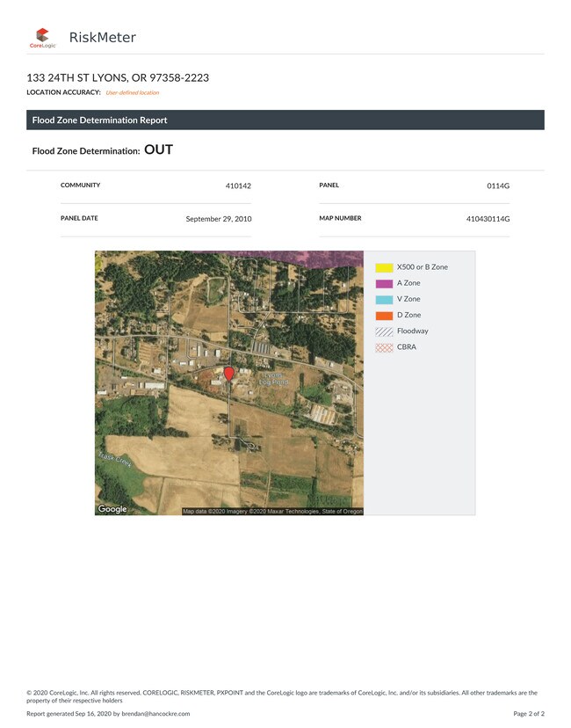
Task: Click the panel value 0114G
Action: click(498, 186)
